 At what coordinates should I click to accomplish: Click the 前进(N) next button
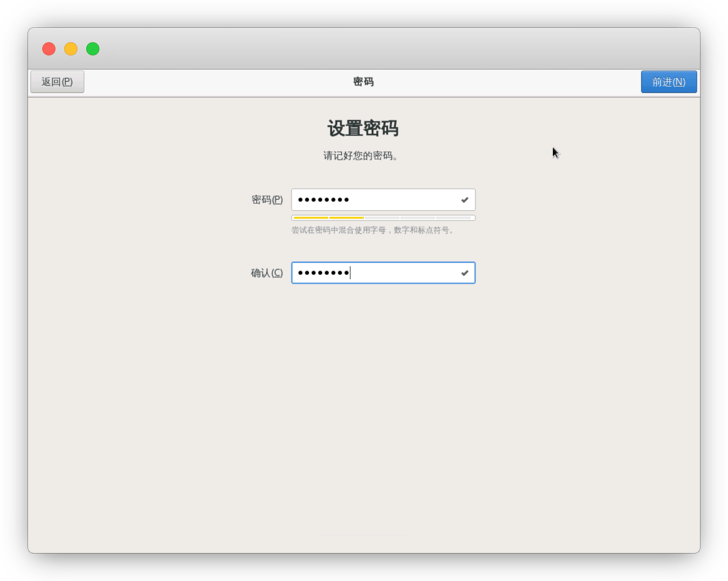click(669, 82)
